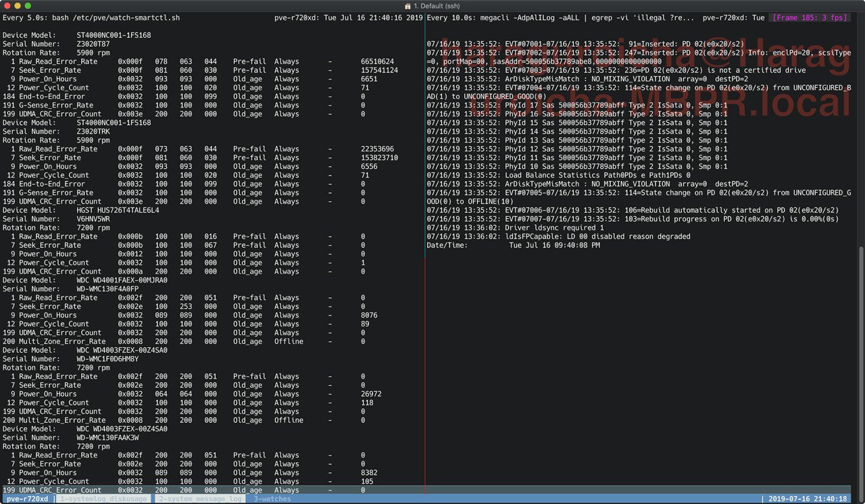
Task: Click power-on hours value 26972
Action: pyautogui.click(x=371, y=394)
